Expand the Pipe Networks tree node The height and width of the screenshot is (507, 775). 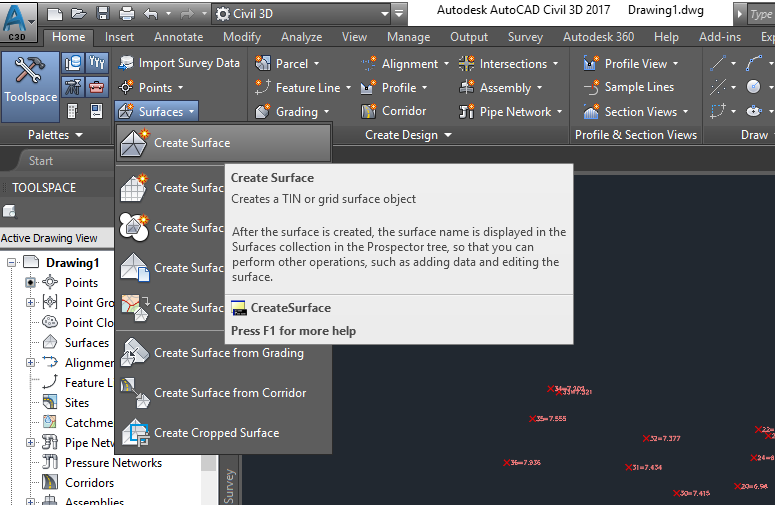(x=31, y=443)
